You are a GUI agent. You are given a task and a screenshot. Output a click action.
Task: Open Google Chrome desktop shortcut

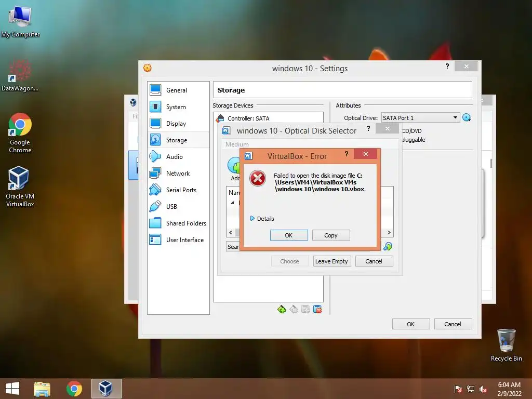(20, 133)
